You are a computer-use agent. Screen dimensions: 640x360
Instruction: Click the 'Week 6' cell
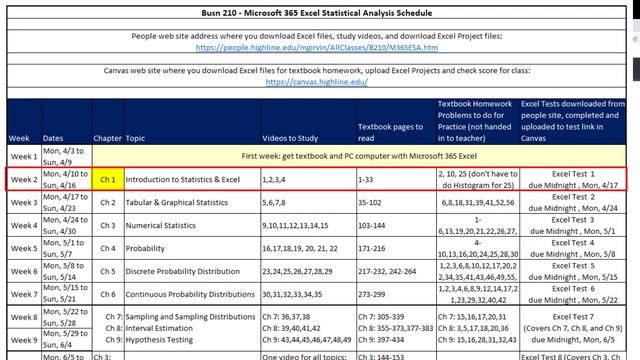pos(24,271)
